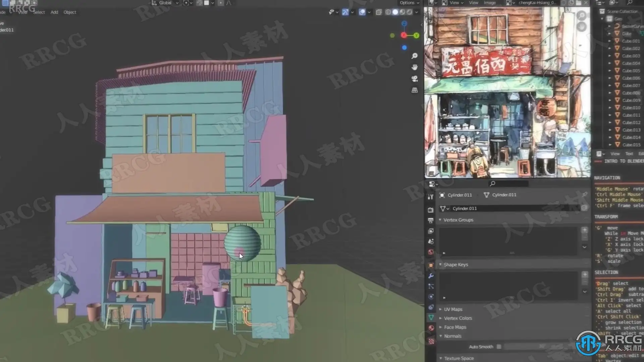Screen dimensions: 644x362
Task: Open the Physics properties tab icon
Action: pyautogui.click(x=431, y=297)
